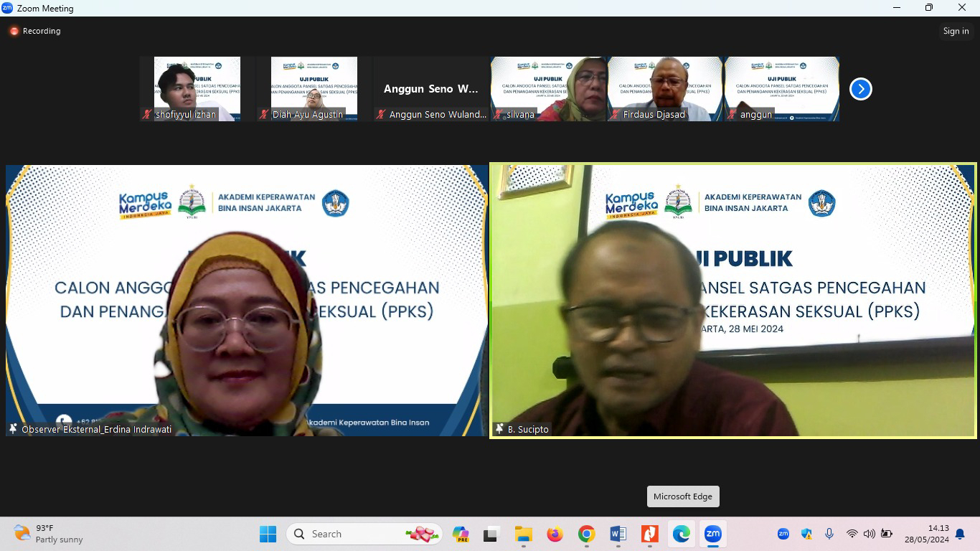Show next page of participant thumbnails
The width and height of the screenshot is (980, 551).
(x=860, y=89)
